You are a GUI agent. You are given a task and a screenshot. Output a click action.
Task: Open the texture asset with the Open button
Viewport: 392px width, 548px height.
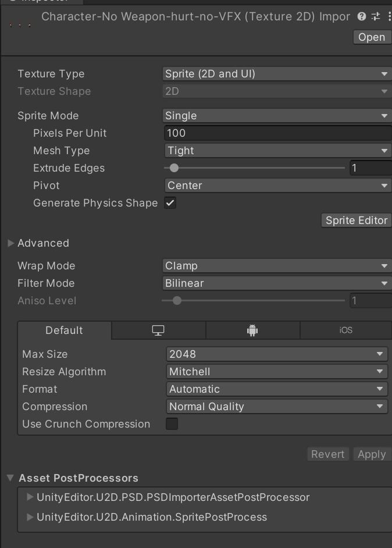[x=372, y=37]
